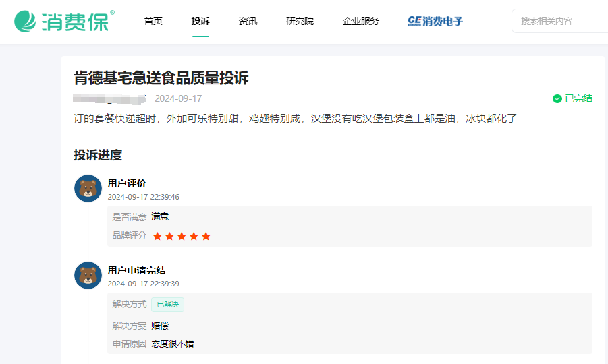Click the complaint description paragraph
The image size is (608, 364).
point(295,119)
